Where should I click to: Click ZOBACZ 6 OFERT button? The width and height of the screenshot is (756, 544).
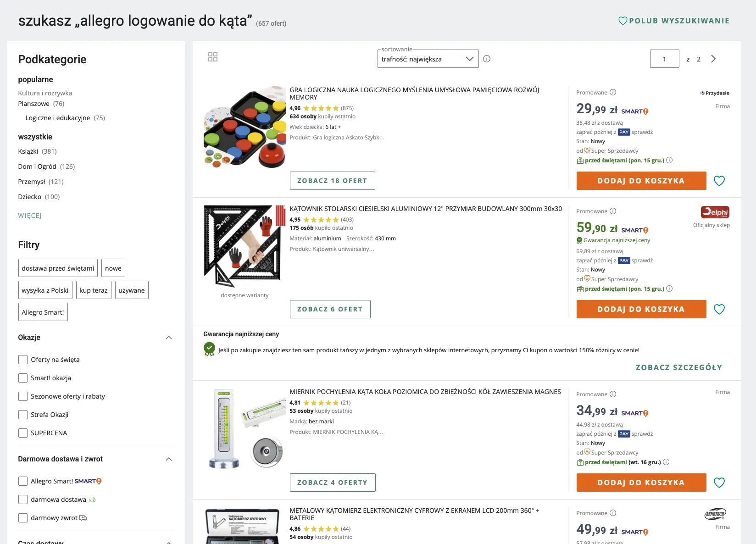[x=330, y=309]
